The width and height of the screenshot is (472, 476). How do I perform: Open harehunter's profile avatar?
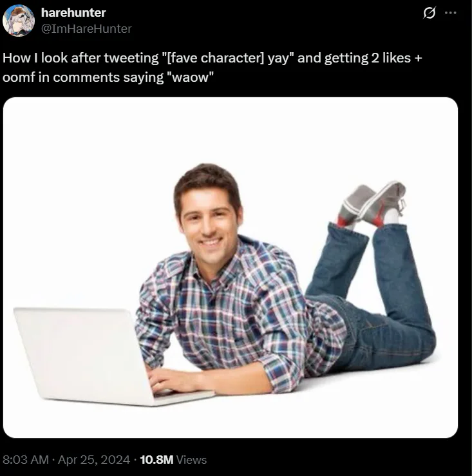(18, 21)
